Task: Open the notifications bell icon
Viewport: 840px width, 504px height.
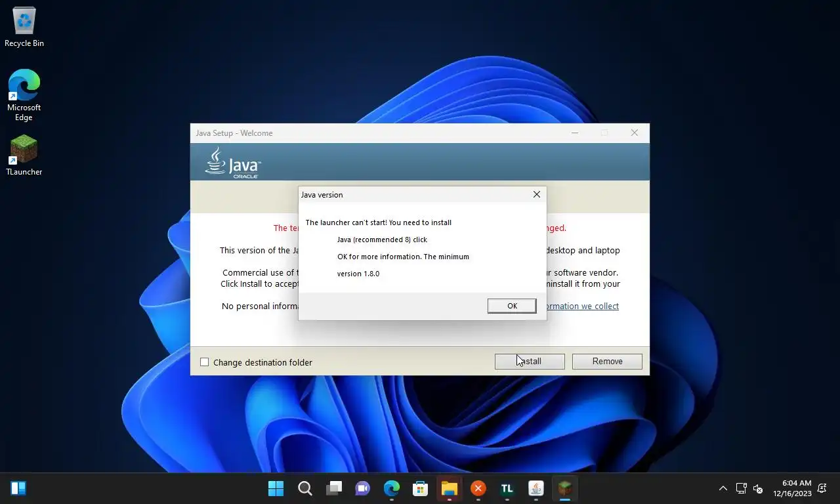Action: coord(823,488)
